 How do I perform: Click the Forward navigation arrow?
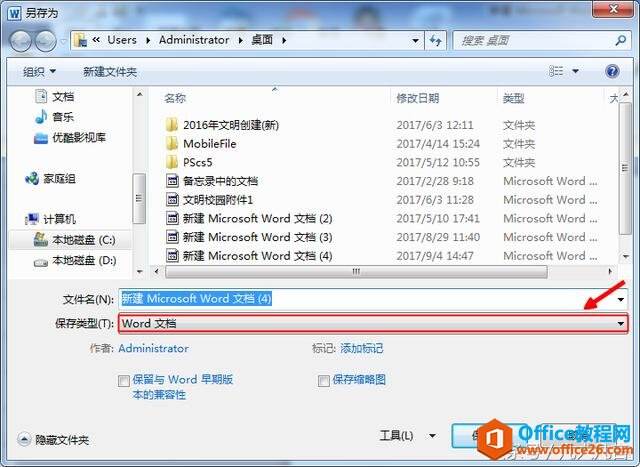(x=46, y=41)
